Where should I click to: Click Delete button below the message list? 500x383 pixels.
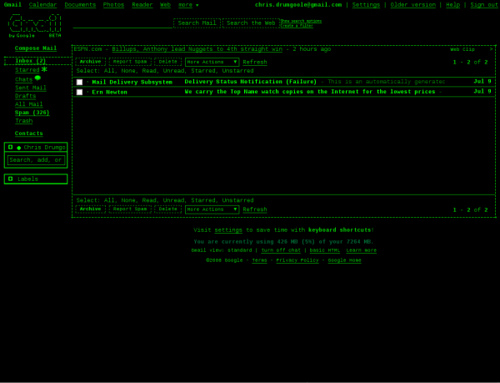(x=168, y=209)
